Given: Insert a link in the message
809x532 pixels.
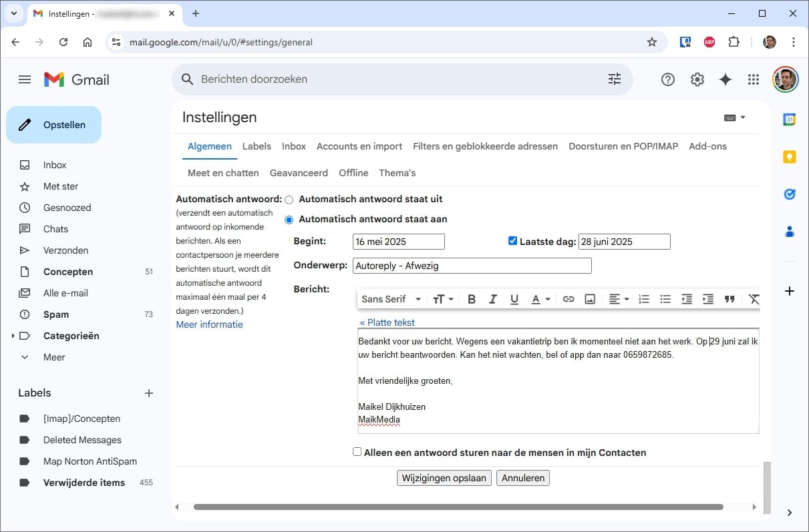Looking at the screenshot, I should point(569,300).
